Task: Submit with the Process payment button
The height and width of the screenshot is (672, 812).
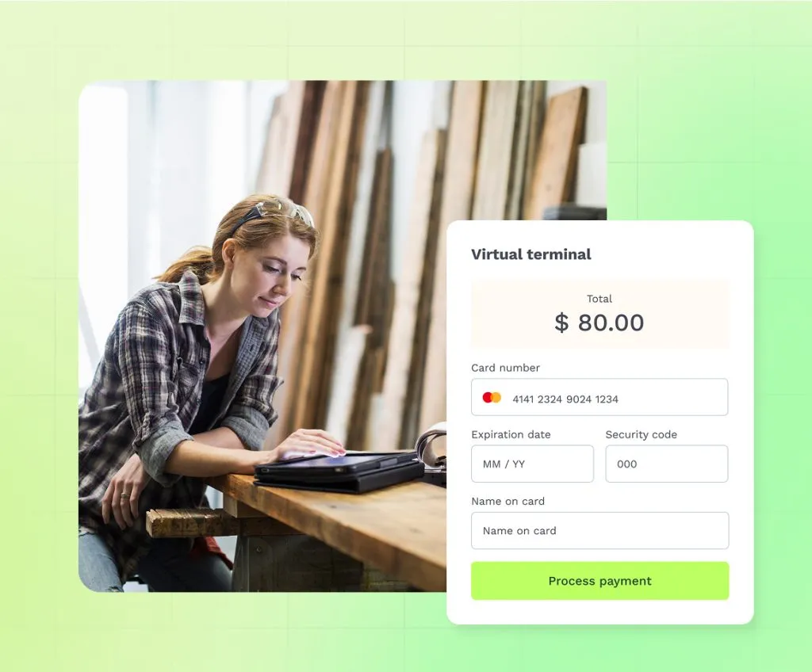Action: (x=599, y=581)
